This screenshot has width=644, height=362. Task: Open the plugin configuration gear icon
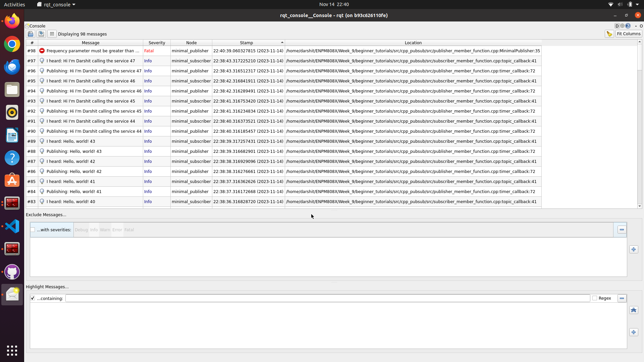coord(622,26)
